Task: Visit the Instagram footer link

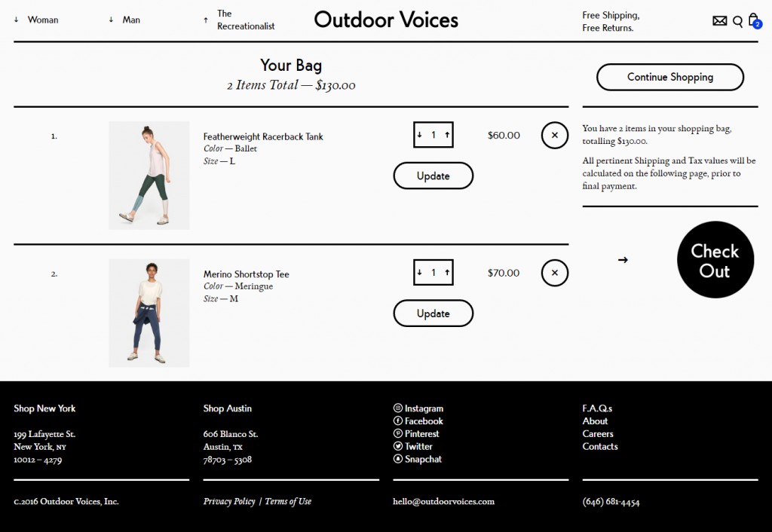Action: 418,408
